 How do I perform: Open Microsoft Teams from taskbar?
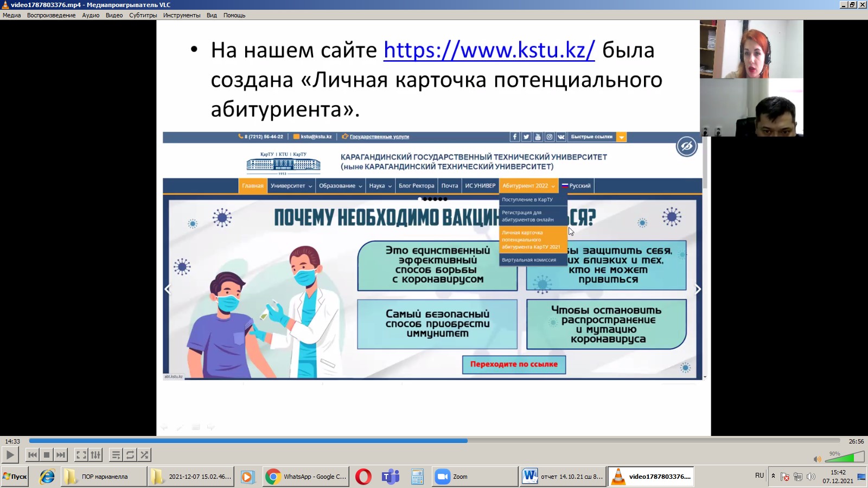[x=391, y=477]
